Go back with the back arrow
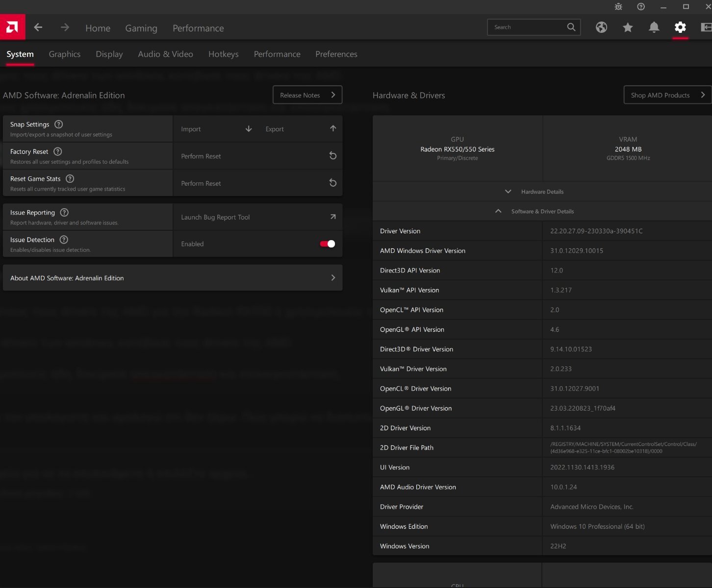Viewport: 712px width, 588px height. [38, 27]
